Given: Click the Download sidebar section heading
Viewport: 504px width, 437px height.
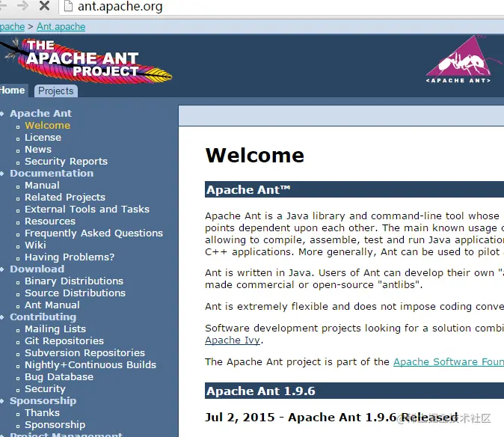Looking at the screenshot, I should [37, 269].
